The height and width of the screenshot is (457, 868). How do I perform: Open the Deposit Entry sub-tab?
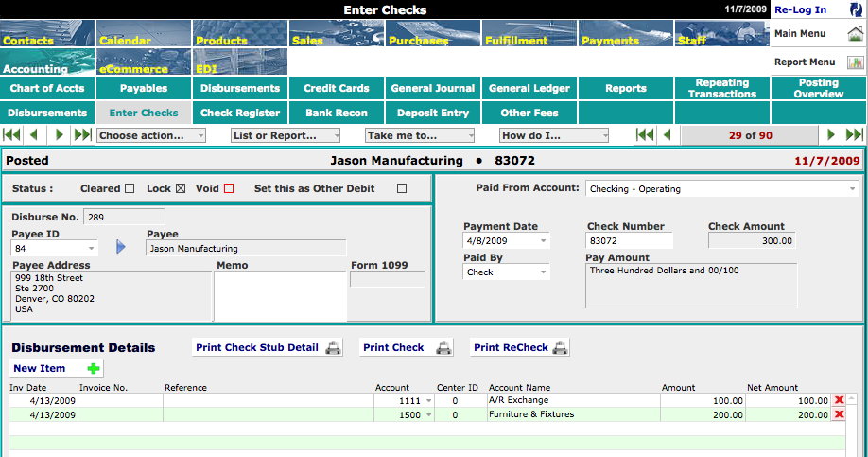(x=433, y=113)
